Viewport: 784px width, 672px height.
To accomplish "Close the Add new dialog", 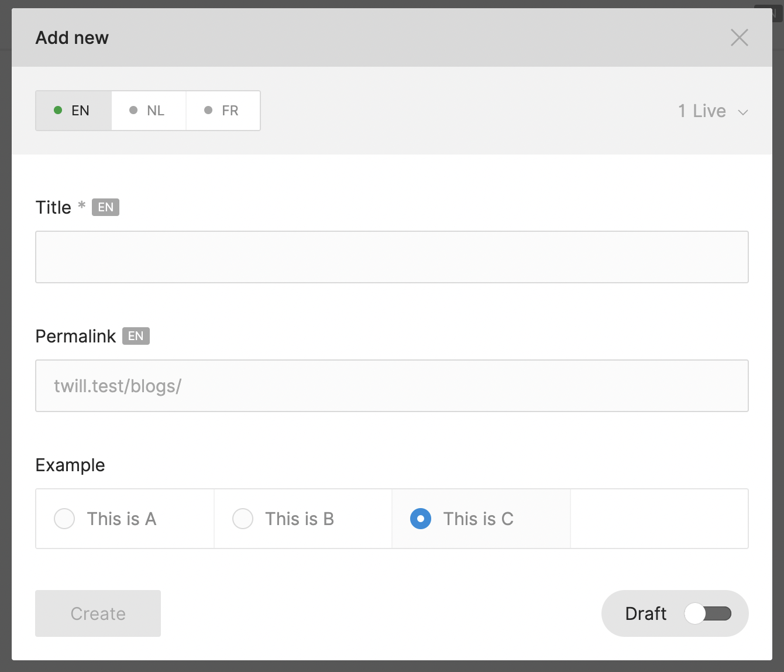I will (740, 37).
